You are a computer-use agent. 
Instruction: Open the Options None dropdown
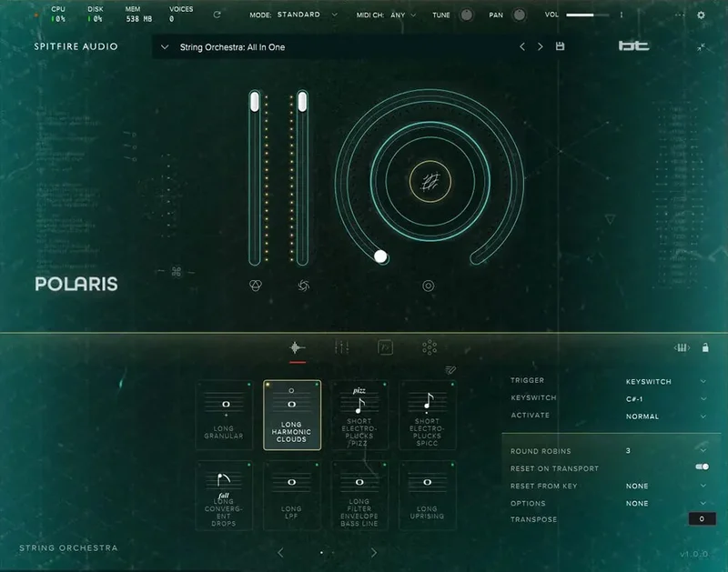(666, 503)
